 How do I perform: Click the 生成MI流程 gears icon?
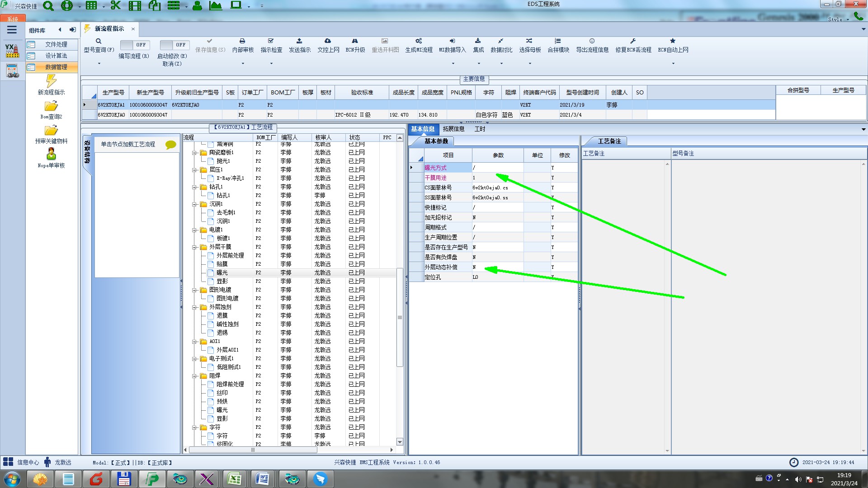pyautogui.click(x=419, y=41)
